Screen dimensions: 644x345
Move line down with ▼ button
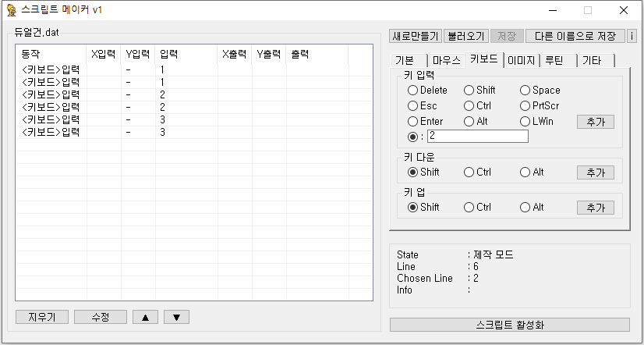pyautogui.click(x=176, y=317)
